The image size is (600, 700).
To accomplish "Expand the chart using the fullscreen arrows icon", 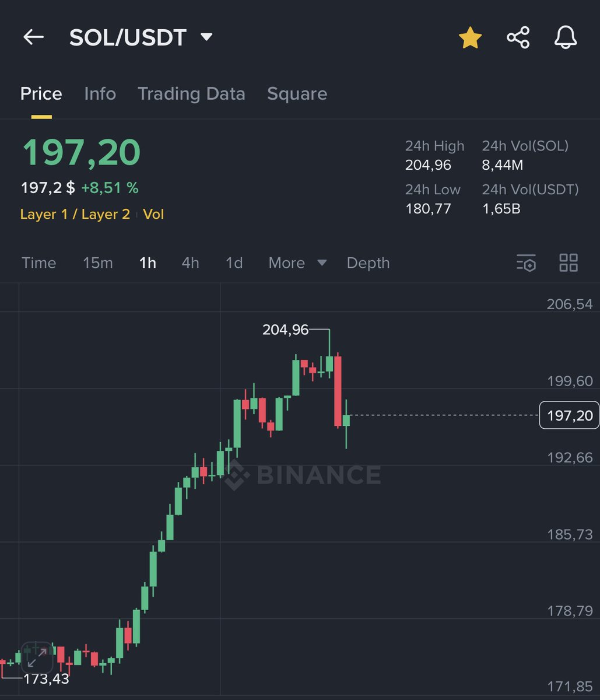I will (x=36, y=658).
